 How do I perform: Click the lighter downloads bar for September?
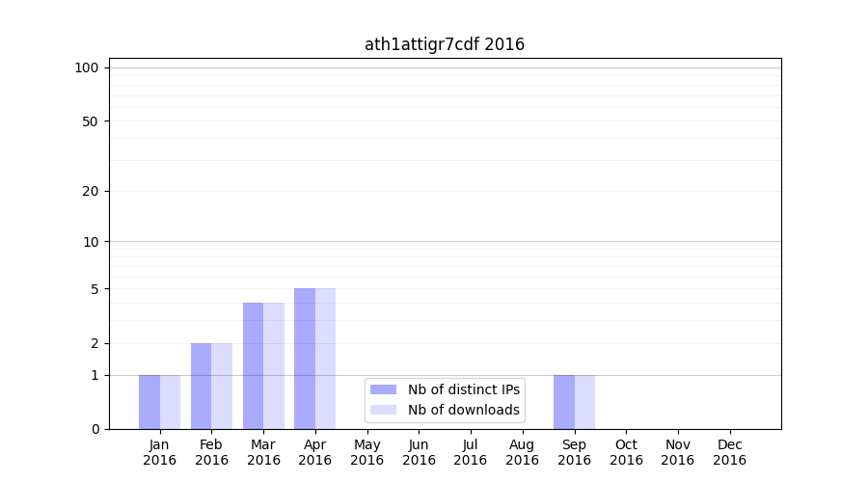(x=584, y=402)
